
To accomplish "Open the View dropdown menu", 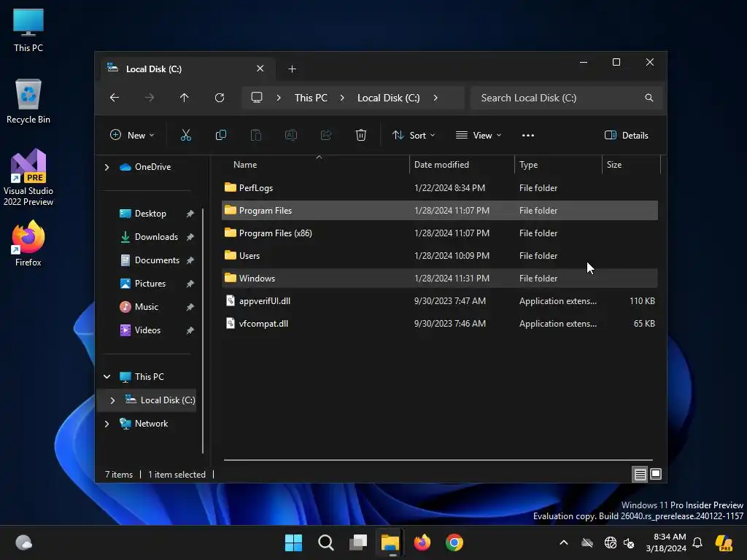I will [479, 135].
